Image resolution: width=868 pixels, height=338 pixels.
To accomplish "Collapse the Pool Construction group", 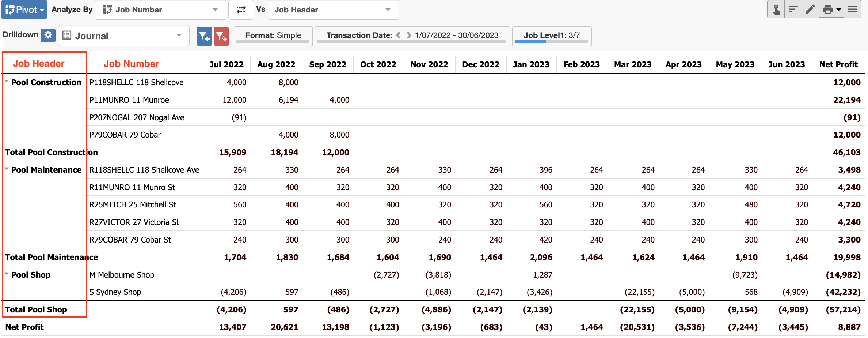I will [x=7, y=82].
